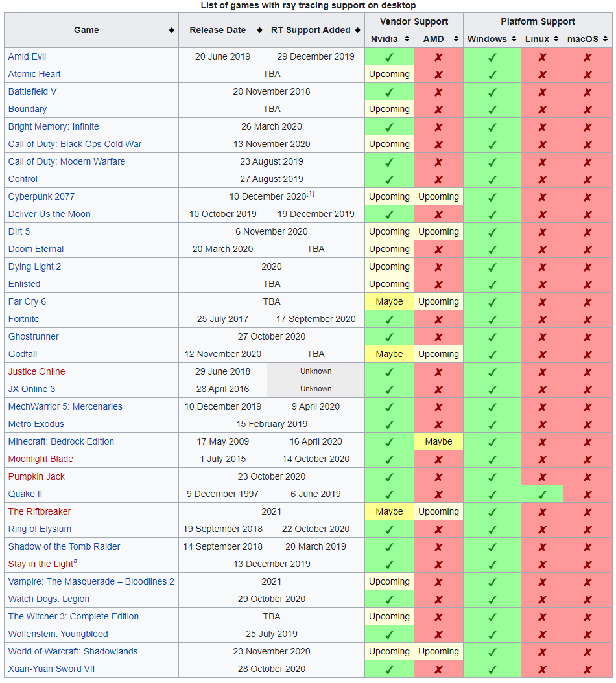This screenshot has width=616, height=683.
Task: Click Watch Dogs: Legion AMD cross
Action: coord(438,599)
